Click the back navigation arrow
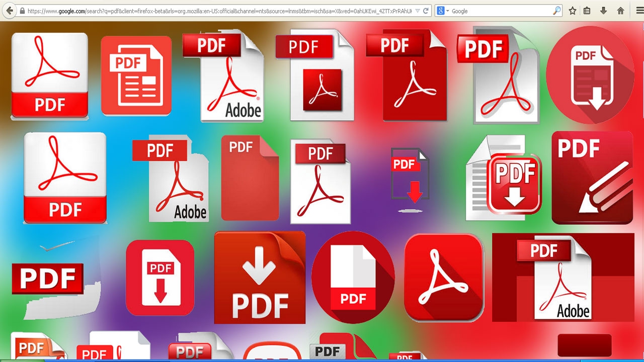The height and width of the screenshot is (362, 644). tap(10, 11)
